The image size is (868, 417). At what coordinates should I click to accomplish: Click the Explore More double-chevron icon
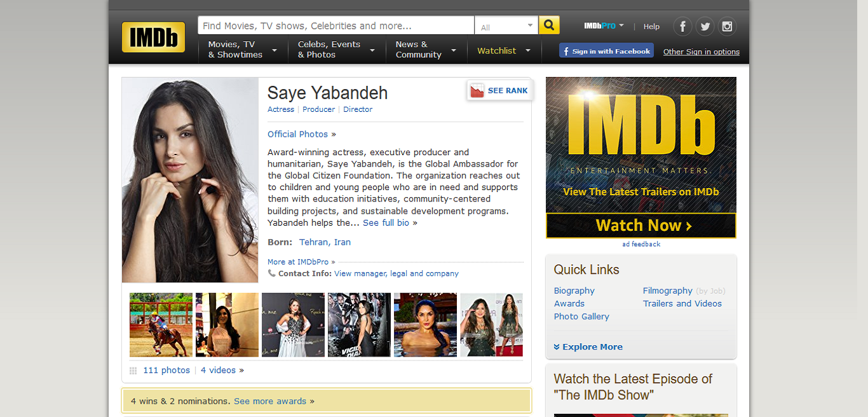pos(557,347)
